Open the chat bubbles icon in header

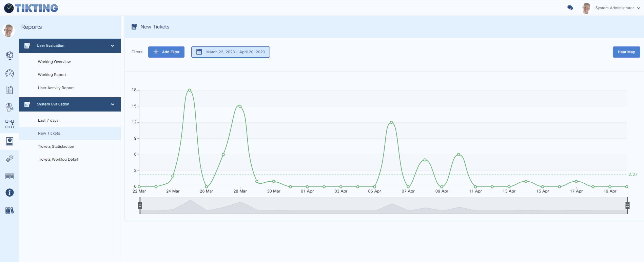570,8
